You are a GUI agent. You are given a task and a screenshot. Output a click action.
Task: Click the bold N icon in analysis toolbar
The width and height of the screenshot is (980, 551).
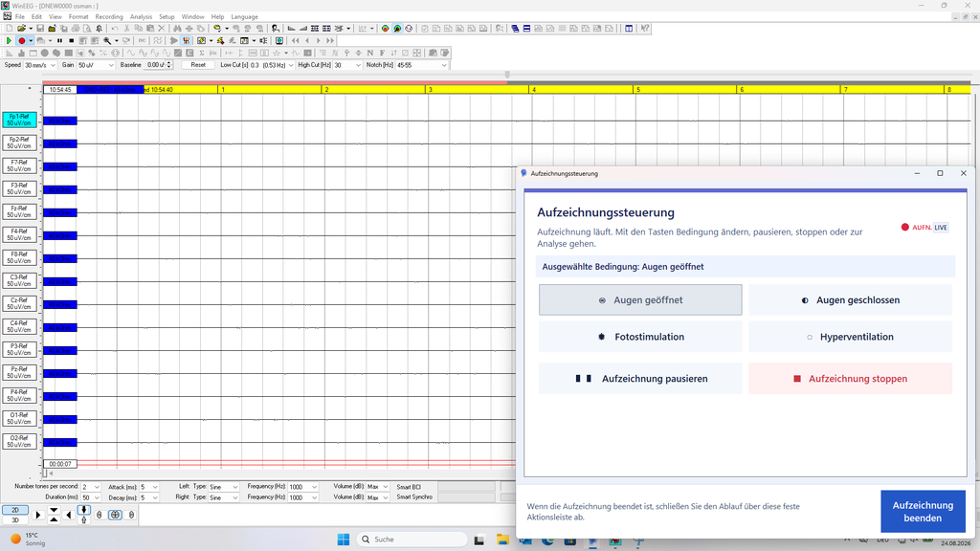click(370, 54)
